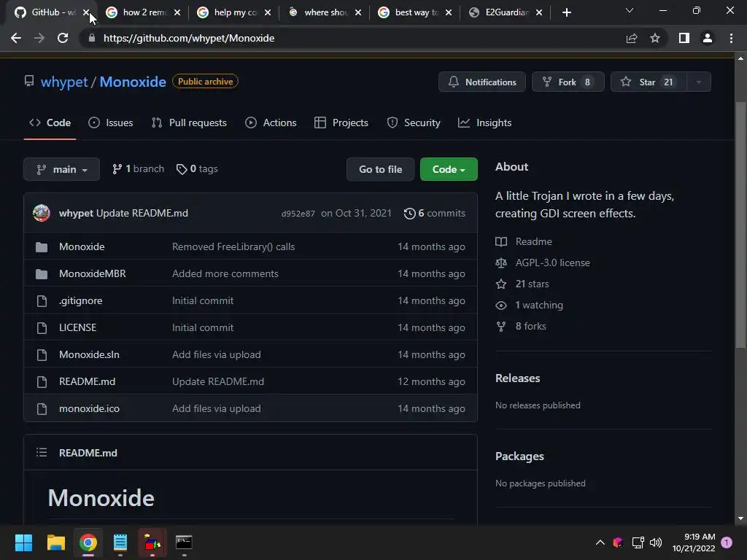View the 6 commits history
The width and height of the screenshot is (747, 560).
click(x=434, y=214)
